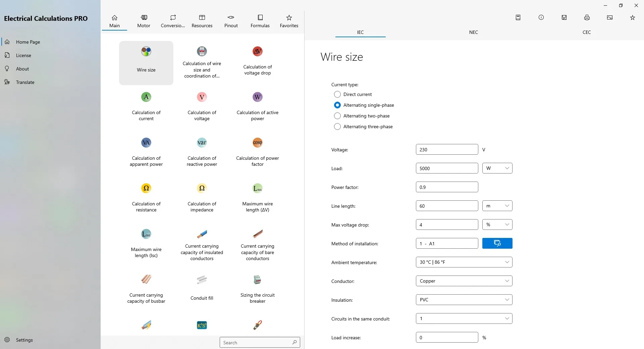The image size is (644, 349).
Task: Click the blue installation method picker button
Action: [x=497, y=243]
